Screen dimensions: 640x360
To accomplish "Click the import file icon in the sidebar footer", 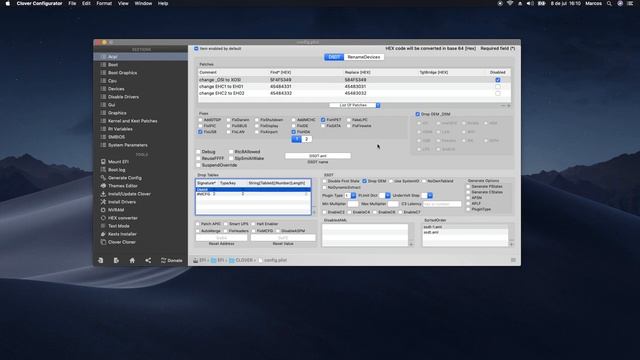I will point(100,260).
